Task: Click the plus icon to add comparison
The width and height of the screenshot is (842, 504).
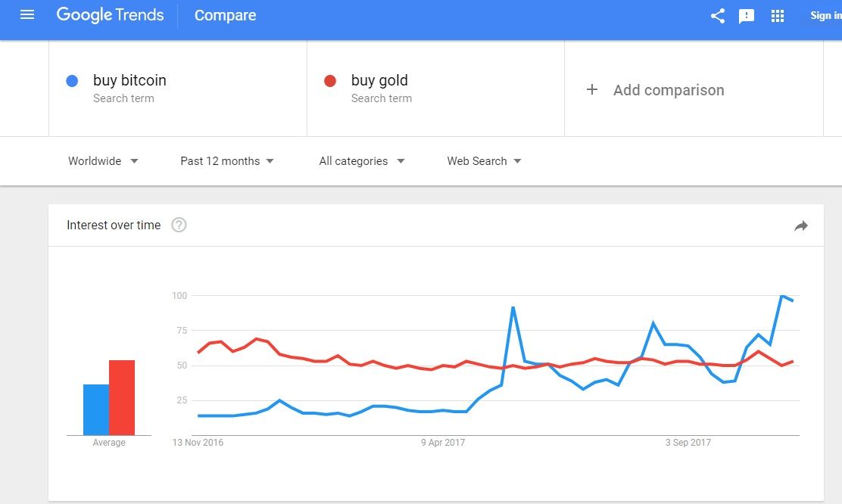Action: pyautogui.click(x=592, y=90)
